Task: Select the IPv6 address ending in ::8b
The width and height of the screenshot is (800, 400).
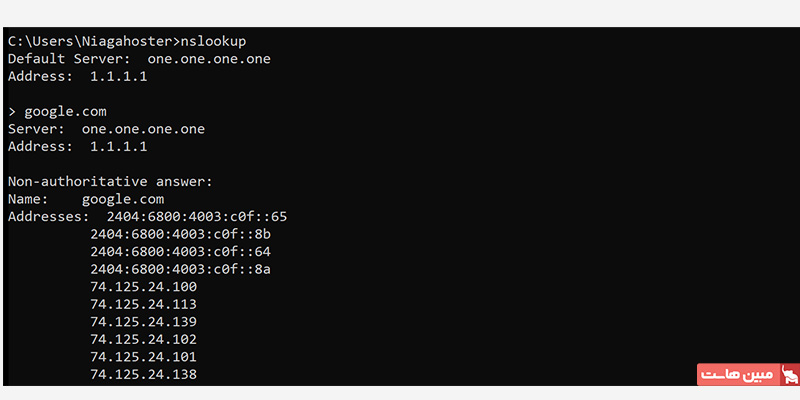Action: [181, 234]
